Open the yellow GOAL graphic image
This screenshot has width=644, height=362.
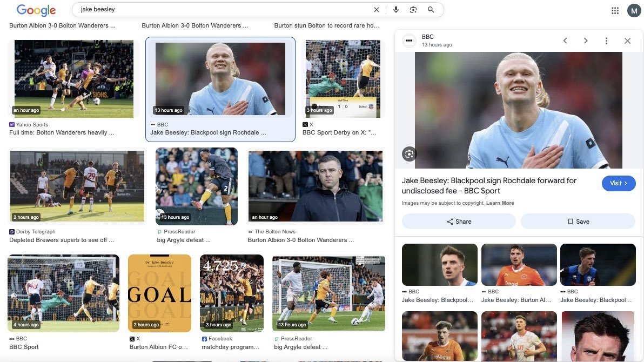click(x=159, y=293)
